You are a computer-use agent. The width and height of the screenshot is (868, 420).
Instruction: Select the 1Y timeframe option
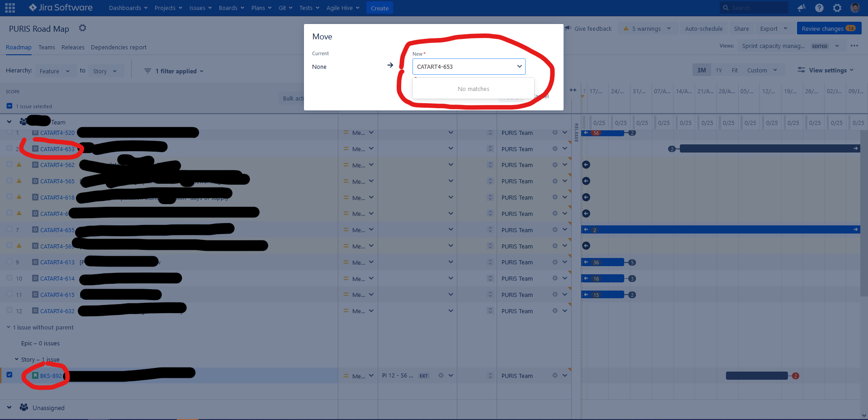(719, 70)
